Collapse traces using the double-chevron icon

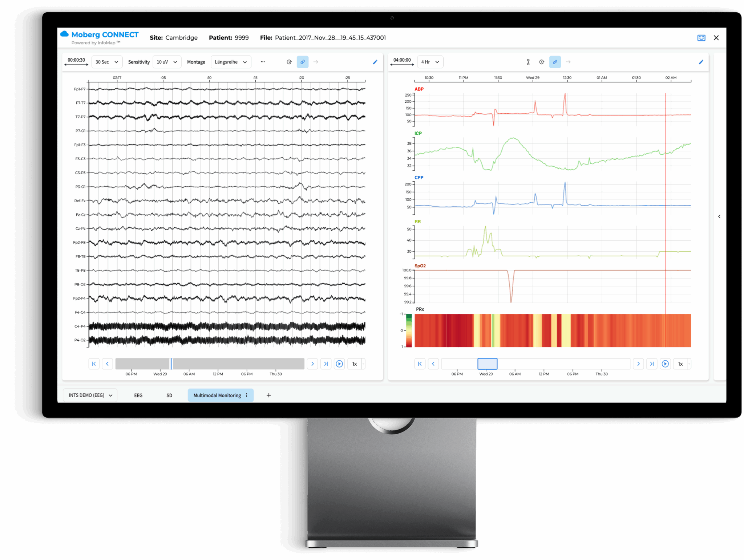tap(529, 62)
